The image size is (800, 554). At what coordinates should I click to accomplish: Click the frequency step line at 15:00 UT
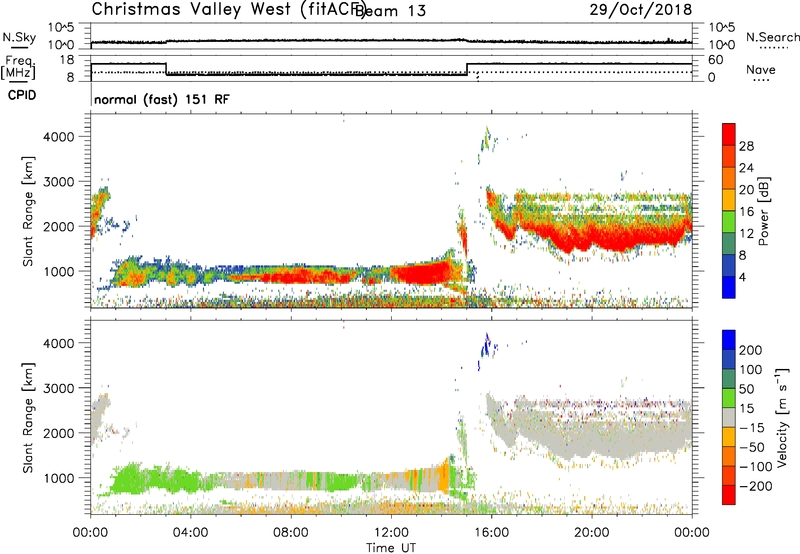tap(467, 69)
